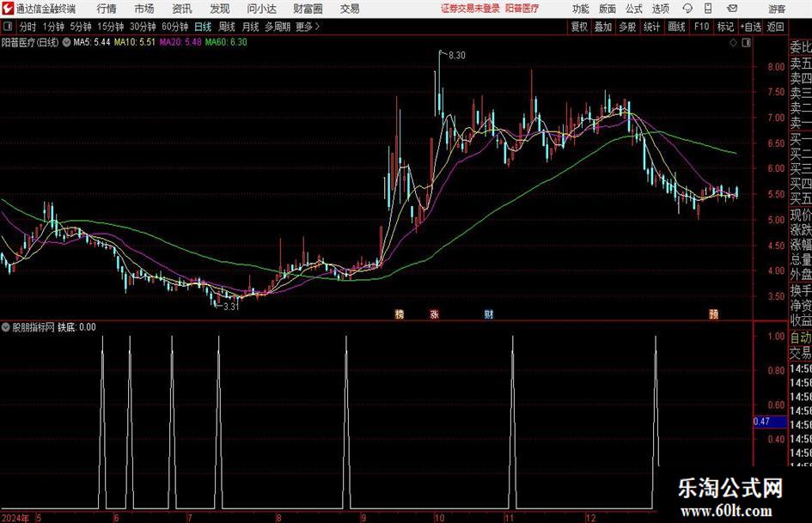Open the 交易 menu
The image size is (812, 523).
[350, 9]
